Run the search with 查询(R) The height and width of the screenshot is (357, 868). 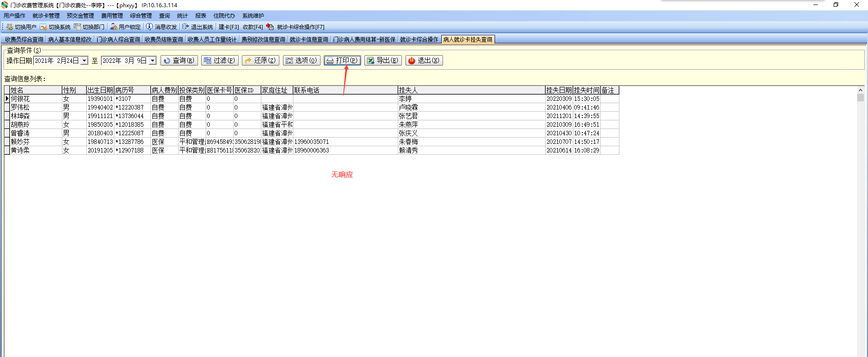coord(179,60)
